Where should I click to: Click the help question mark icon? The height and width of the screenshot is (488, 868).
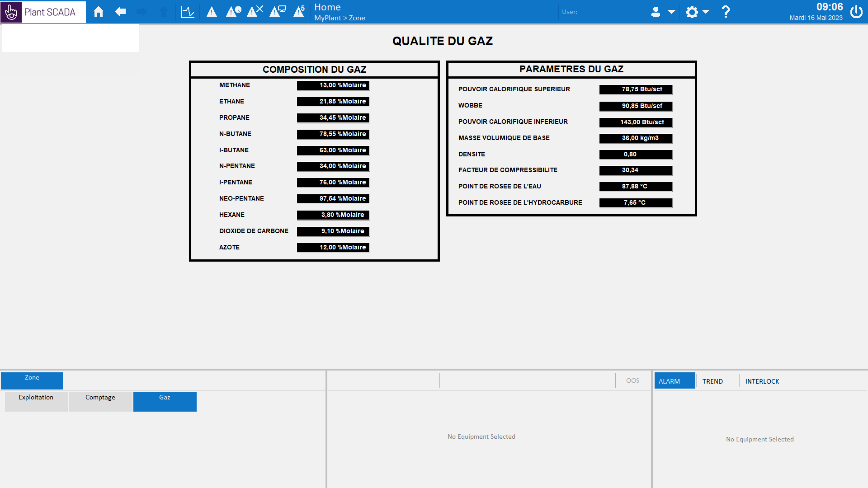click(x=726, y=12)
